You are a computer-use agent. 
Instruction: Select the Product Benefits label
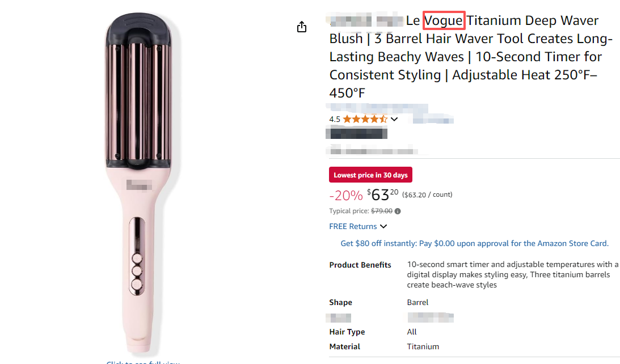(360, 265)
